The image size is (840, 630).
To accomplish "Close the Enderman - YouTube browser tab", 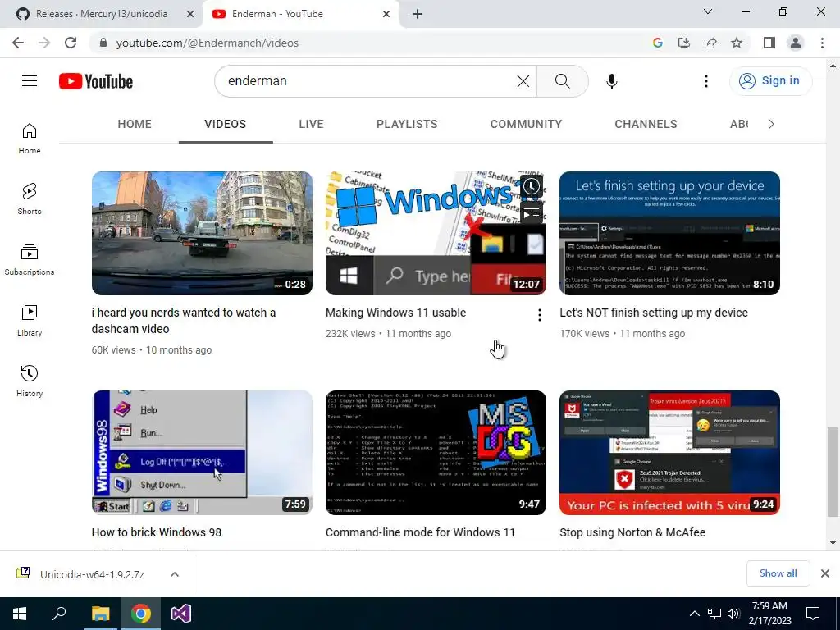I will tap(386, 15).
